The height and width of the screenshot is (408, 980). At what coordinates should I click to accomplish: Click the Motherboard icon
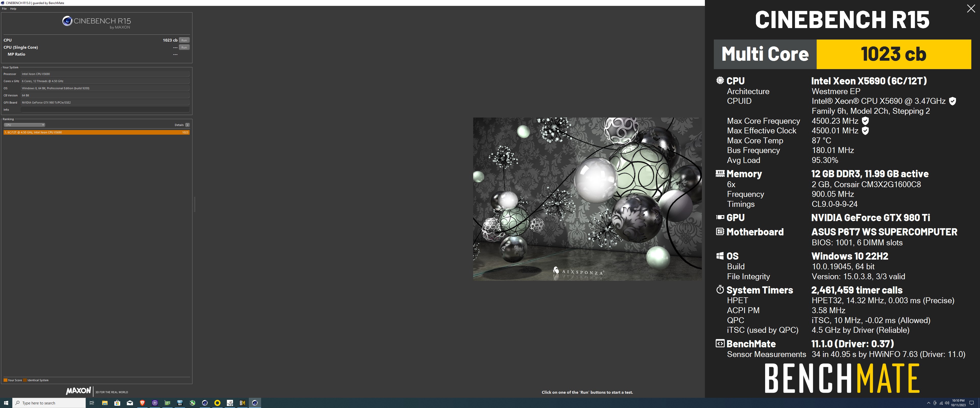coord(720,231)
